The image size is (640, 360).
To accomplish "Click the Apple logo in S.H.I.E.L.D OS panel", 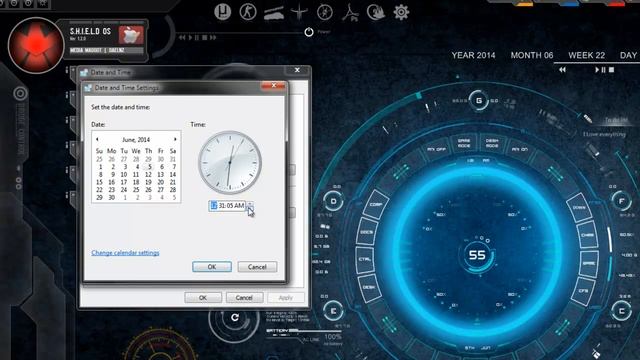I will [x=131, y=35].
